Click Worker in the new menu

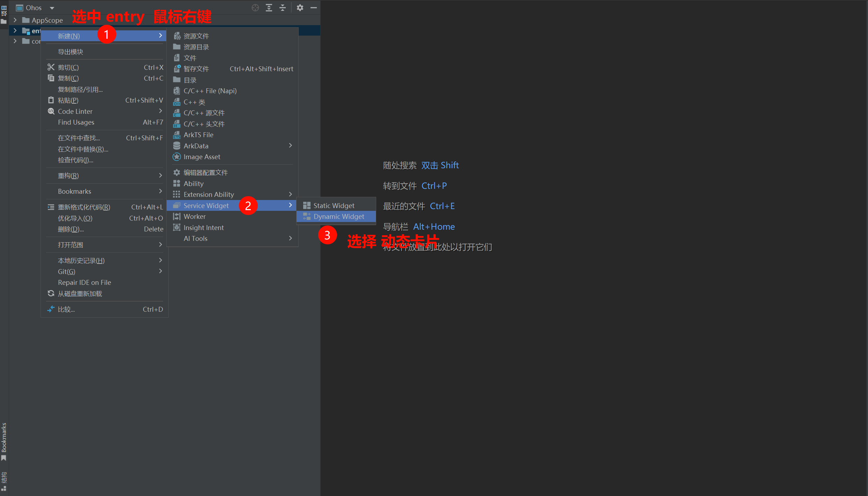pyautogui.click(x=194, y=216)
